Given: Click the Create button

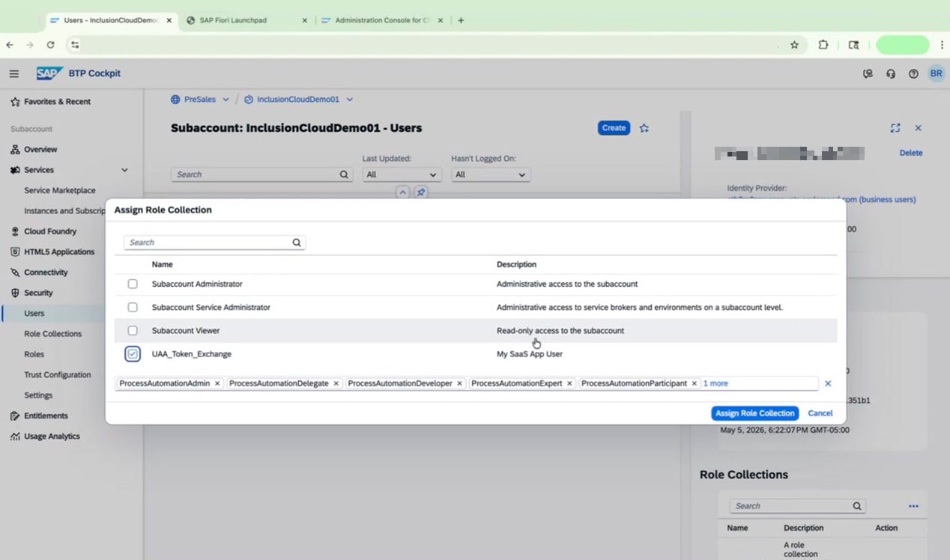Looking at the screenshot, I should pyautogui.click(x=614, y=128).
